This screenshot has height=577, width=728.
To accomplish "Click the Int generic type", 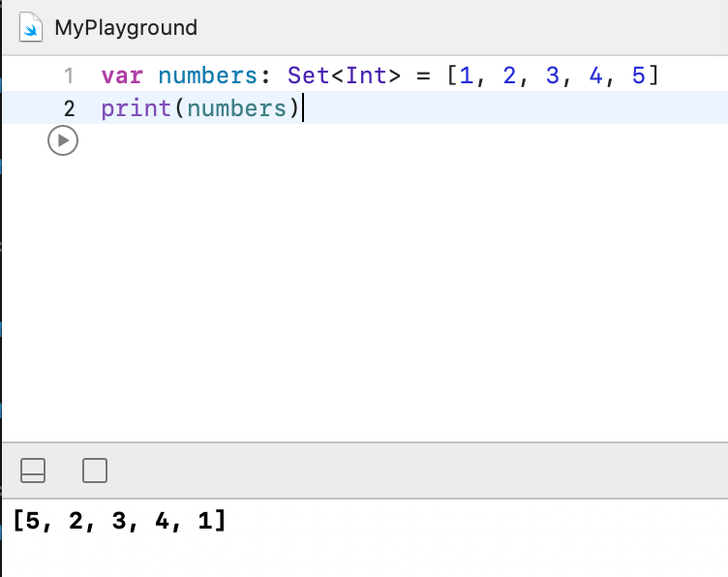I will [366, 76].
